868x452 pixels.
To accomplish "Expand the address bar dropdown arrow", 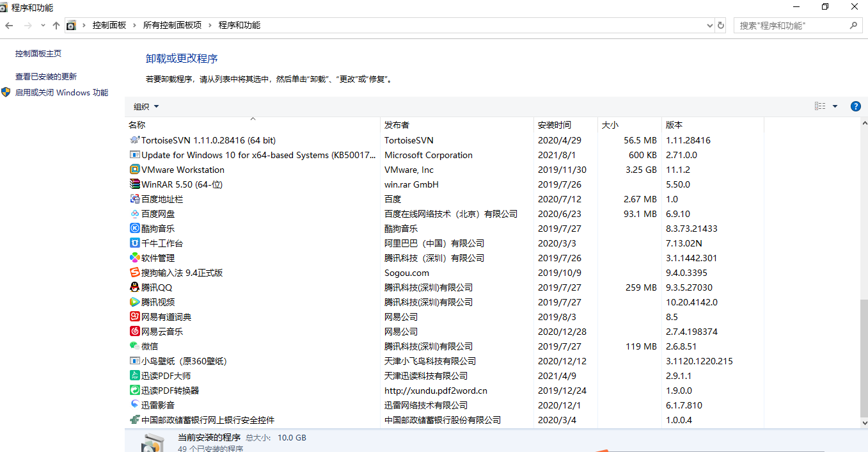I will pyautogui.click(x=709, y=25).
